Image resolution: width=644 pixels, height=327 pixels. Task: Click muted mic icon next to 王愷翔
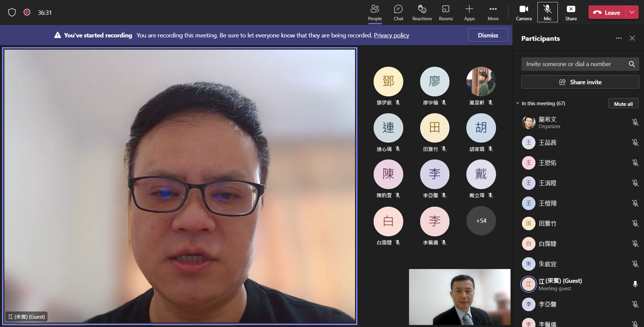pos(635,203)
